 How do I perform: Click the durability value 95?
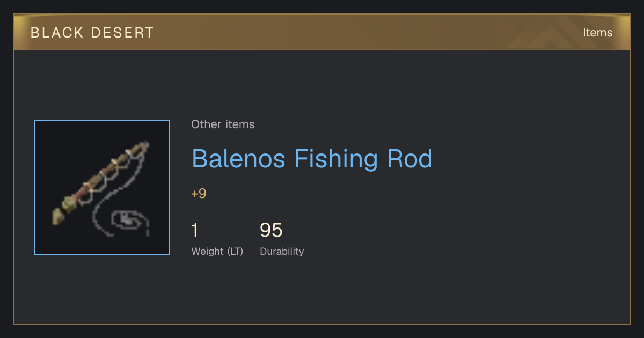(271, 230)
